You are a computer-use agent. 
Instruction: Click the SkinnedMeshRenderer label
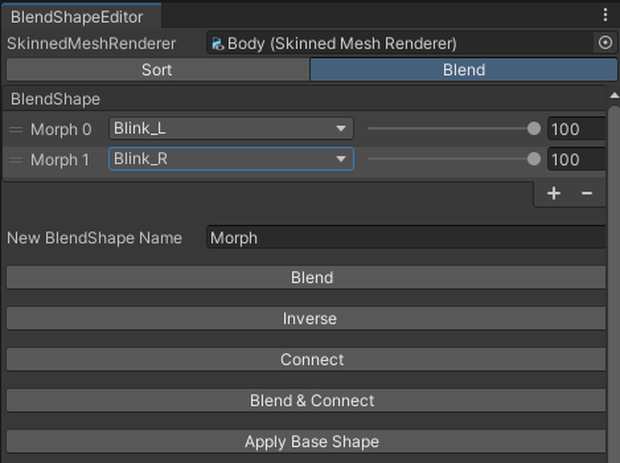pos(91,43)
